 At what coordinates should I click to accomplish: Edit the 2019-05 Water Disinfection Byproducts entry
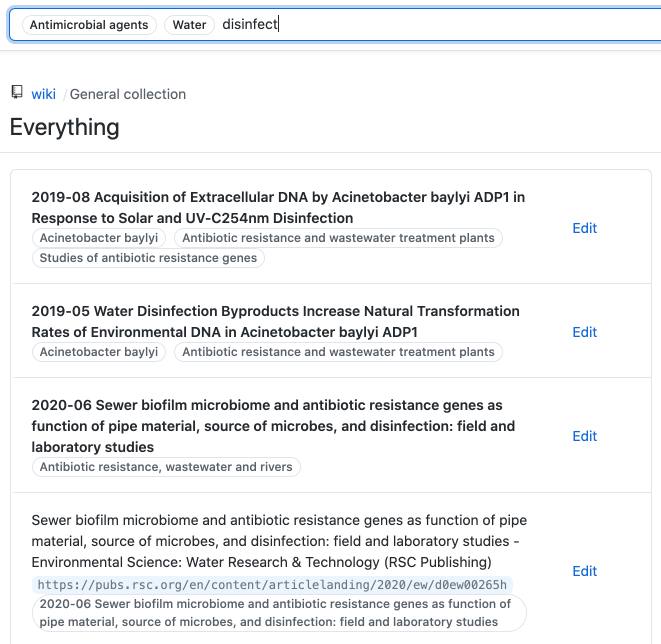584,332
